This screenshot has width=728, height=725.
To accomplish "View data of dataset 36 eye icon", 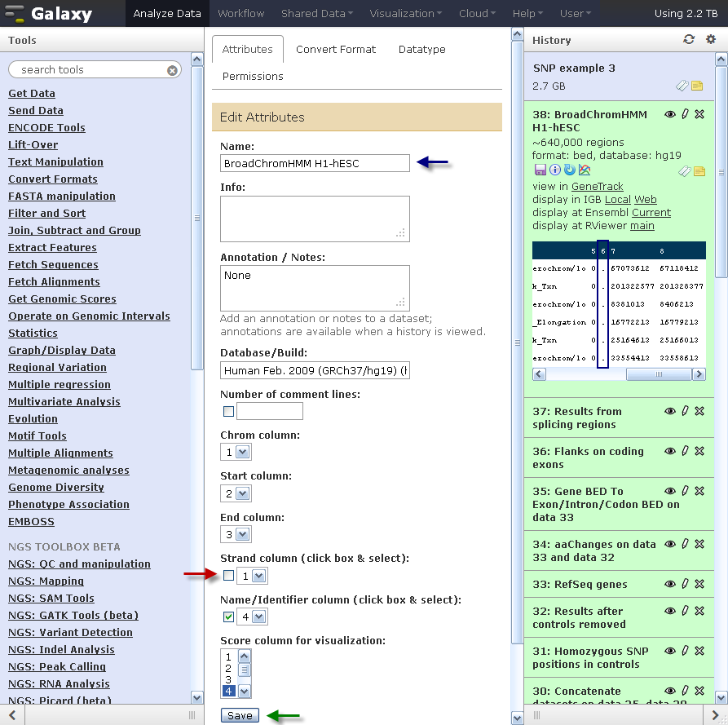I will coord(669,450).
